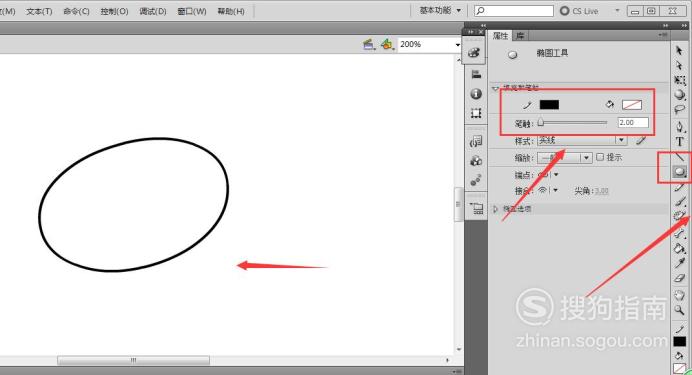Open the Color panel icon

coord(474,52)
